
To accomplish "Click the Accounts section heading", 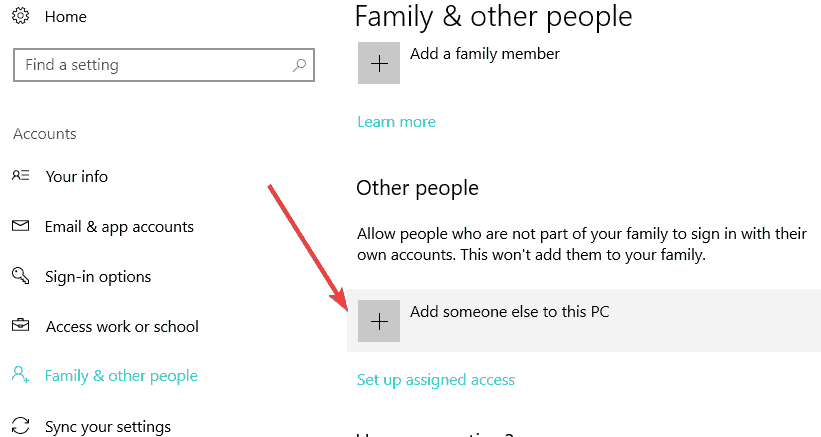I will click(45, 134).
